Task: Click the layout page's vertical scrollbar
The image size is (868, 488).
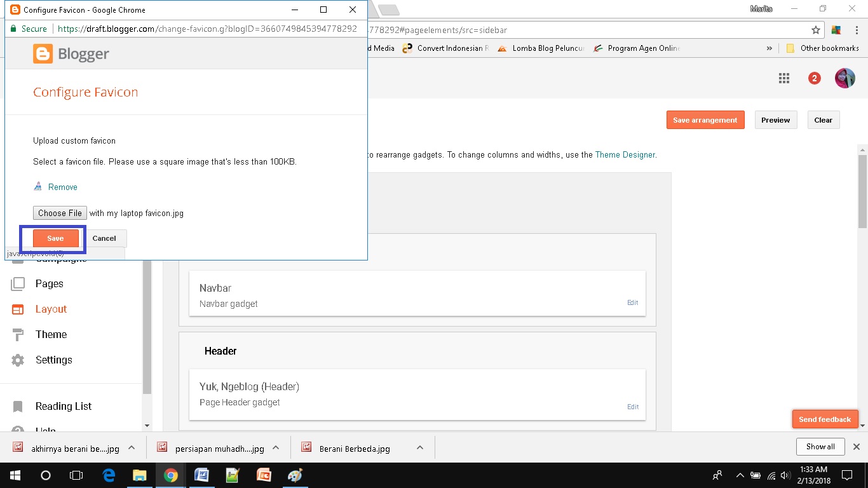Action: [x=862, y=191]
